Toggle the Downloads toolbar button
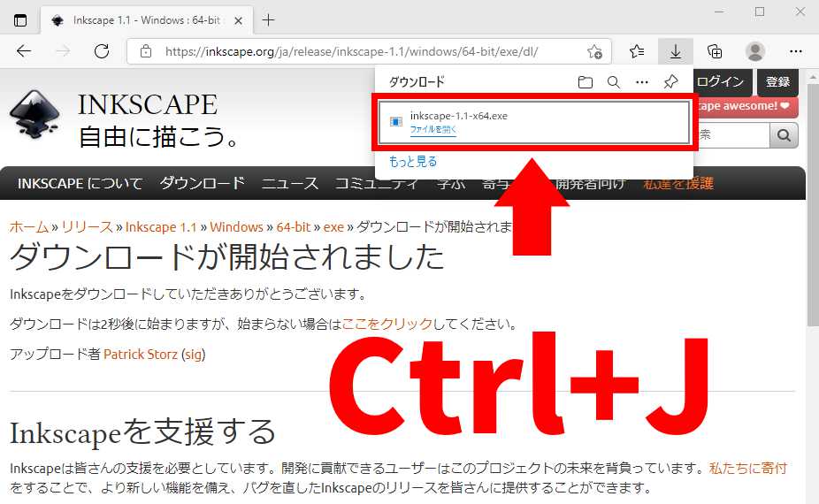The width and height of the screenshot is (819, 504). coord(676,51)
